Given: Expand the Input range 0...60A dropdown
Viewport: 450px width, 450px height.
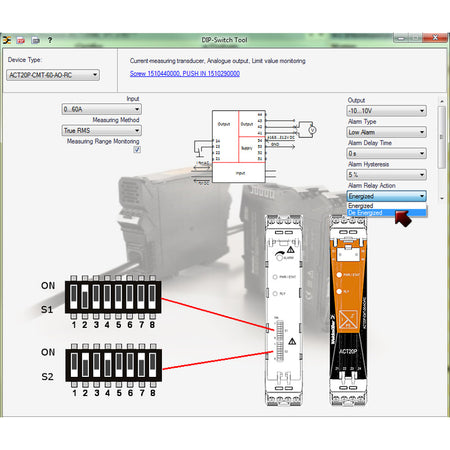Looking at the screenshot, I should [101, 109].
